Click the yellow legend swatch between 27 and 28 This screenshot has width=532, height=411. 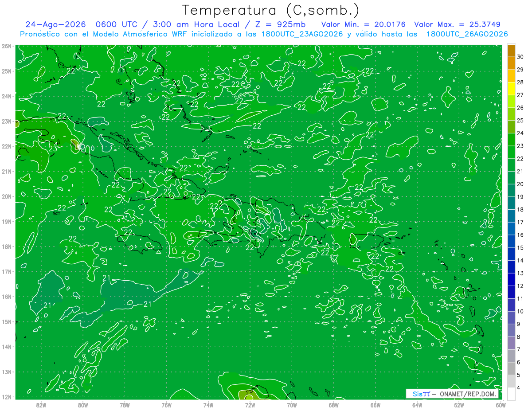511,89
